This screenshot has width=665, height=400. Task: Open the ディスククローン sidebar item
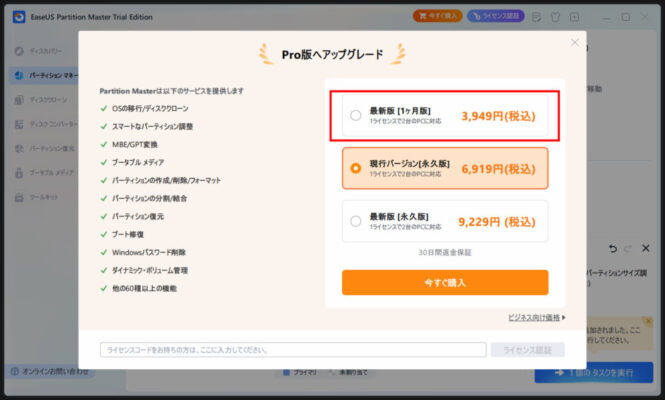[x=42, y=100]
